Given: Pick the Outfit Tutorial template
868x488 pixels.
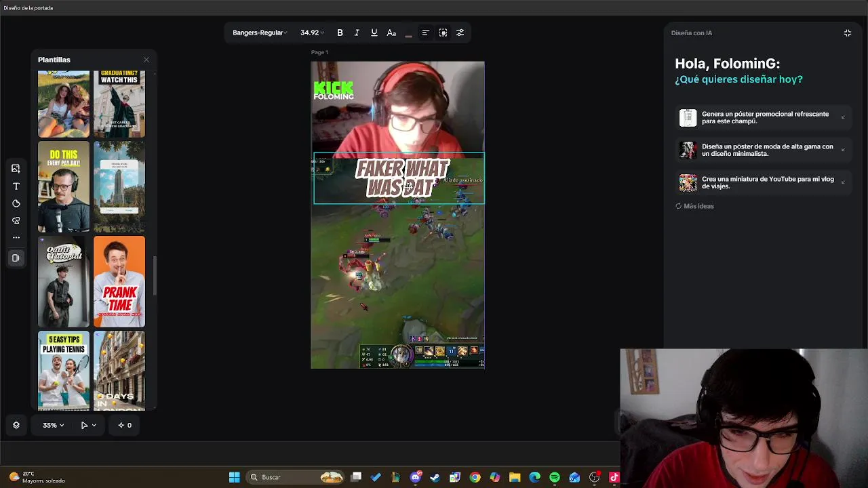Looking at the screenshot, I should (64, 281).
